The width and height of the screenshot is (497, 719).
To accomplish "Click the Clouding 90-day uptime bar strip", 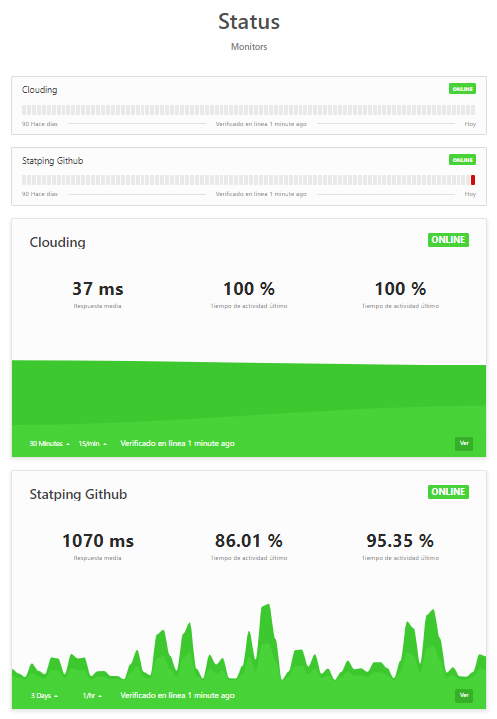I will tap(248, 110).
